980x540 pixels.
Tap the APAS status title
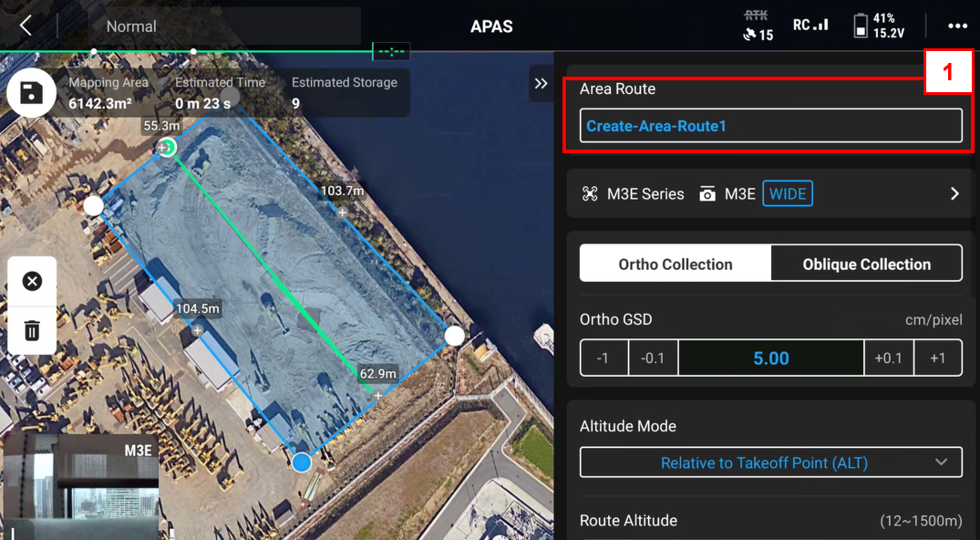point(491,26)
